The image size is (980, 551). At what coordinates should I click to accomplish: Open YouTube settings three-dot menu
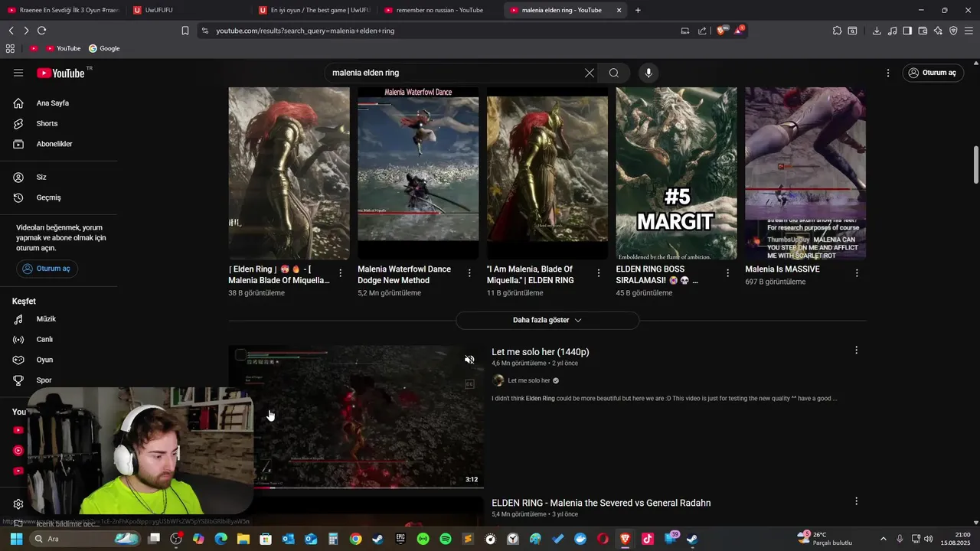(x=888, y=73)
